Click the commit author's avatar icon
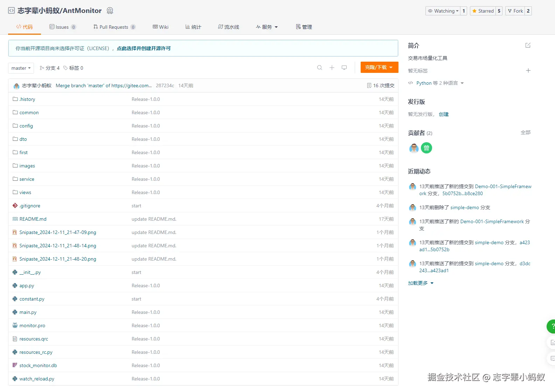Viewport: 555px width, 392px height. 16,86
